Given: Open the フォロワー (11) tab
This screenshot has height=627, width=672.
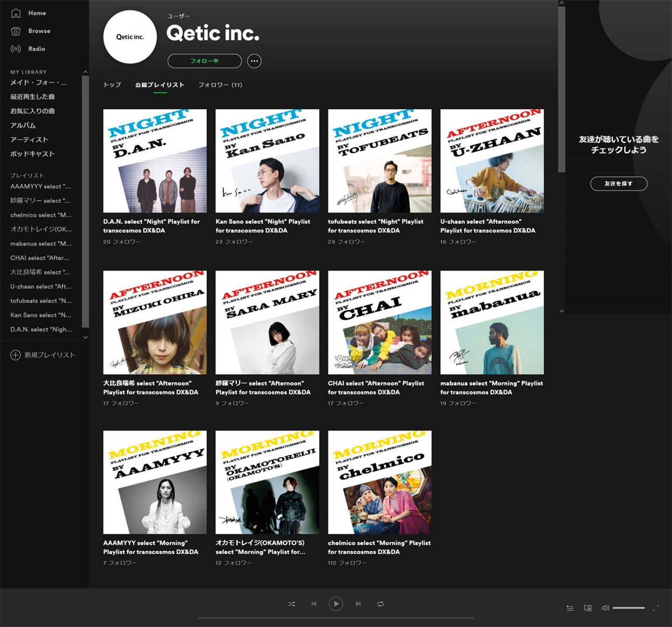Looking at the screenshot, I should click(220, 85).
